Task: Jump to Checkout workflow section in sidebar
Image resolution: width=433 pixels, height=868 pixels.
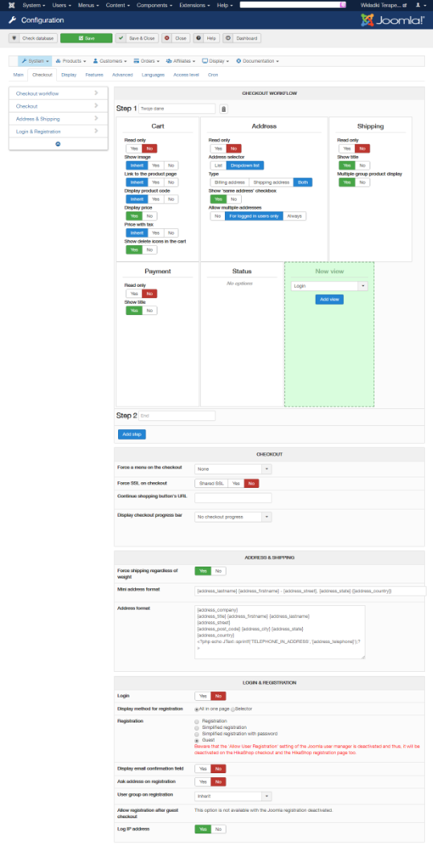Action: [58, 93]
